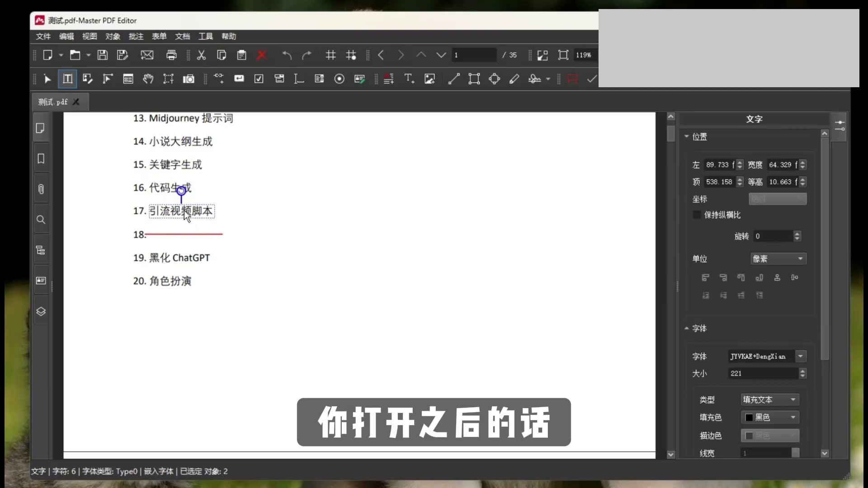Collapse the 位置 section
This screenshot has width=868, height=488.
688,136
